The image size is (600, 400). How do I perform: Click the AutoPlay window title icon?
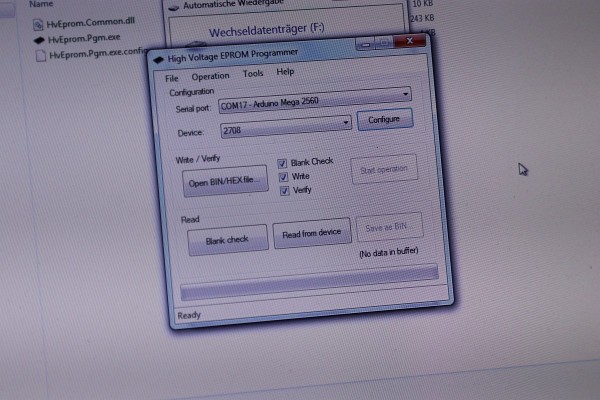175,6
